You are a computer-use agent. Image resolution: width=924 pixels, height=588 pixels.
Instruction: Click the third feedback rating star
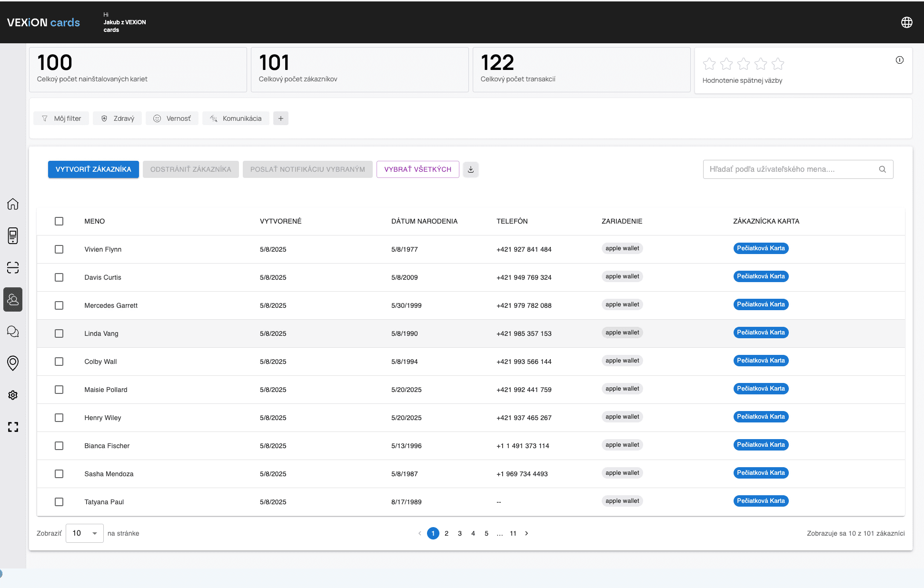pos(744,64)
